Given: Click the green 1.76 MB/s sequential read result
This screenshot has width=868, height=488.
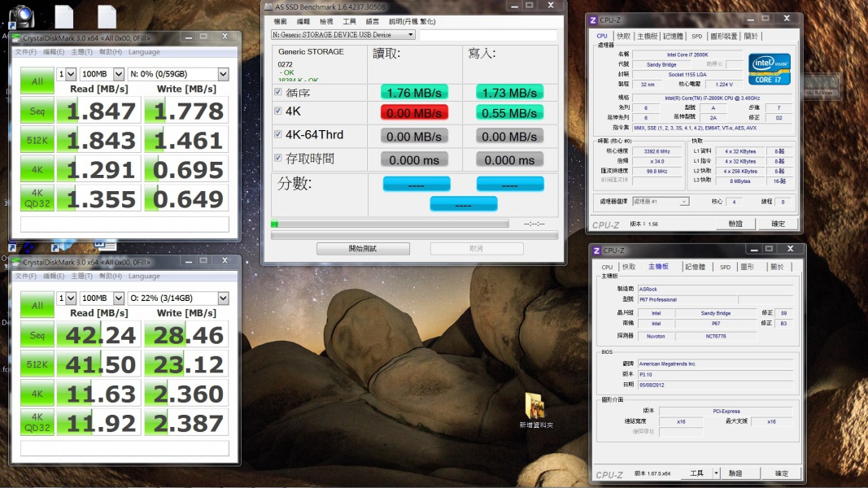Looking at the screenshot, I should click(414, 93).
